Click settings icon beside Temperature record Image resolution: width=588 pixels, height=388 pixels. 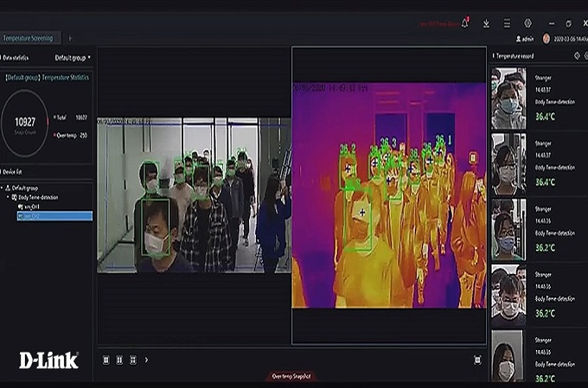click(x=577, y=55)
